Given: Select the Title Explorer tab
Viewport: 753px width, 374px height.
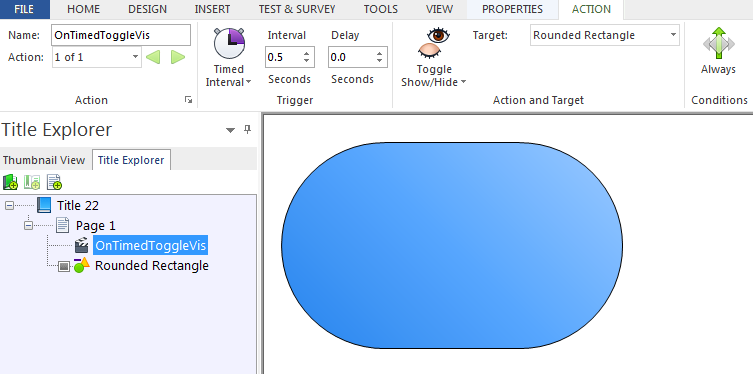Looking at the screenshot, I should (131, 160).
